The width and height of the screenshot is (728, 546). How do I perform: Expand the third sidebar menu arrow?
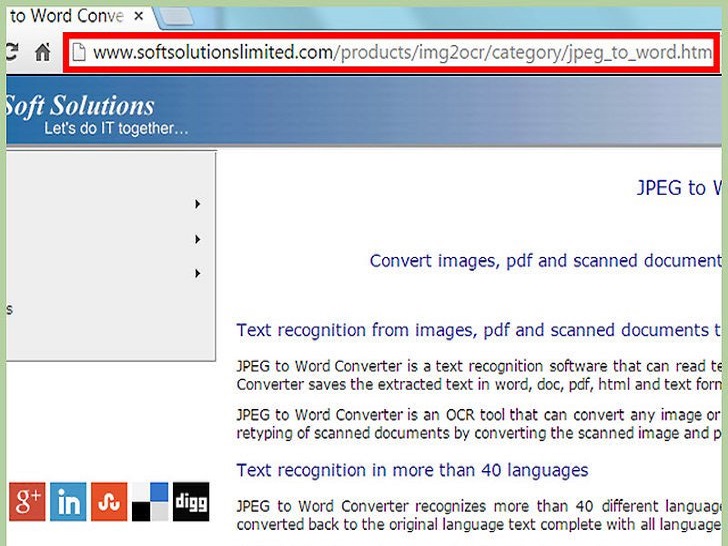click(x=198, y=273)
